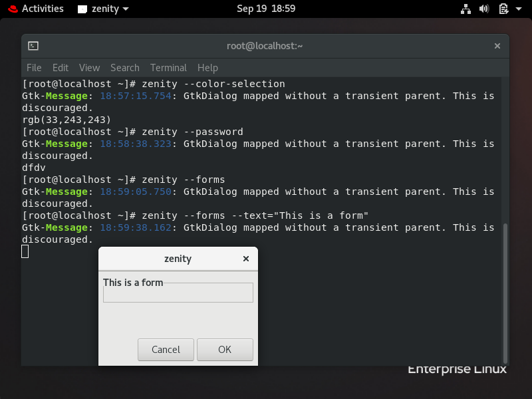This screenshot has width=532, height=399.
Task: Open the File menu
Action: tap(34, 67)
